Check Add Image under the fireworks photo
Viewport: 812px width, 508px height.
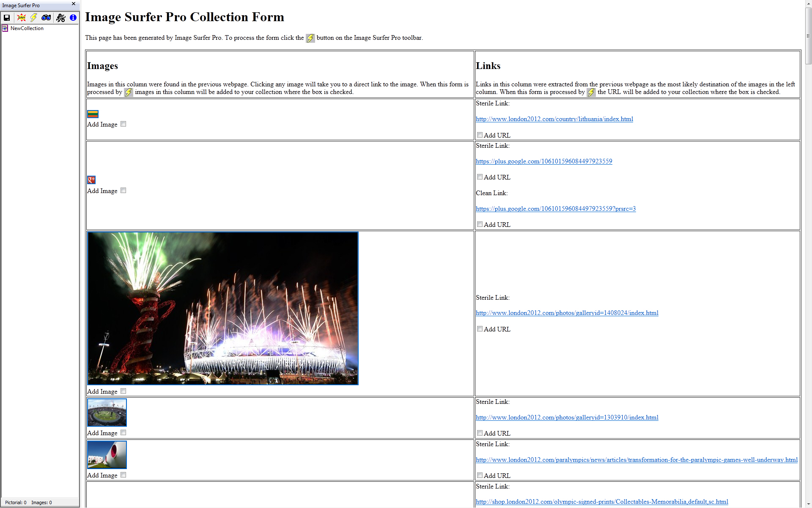123,391
